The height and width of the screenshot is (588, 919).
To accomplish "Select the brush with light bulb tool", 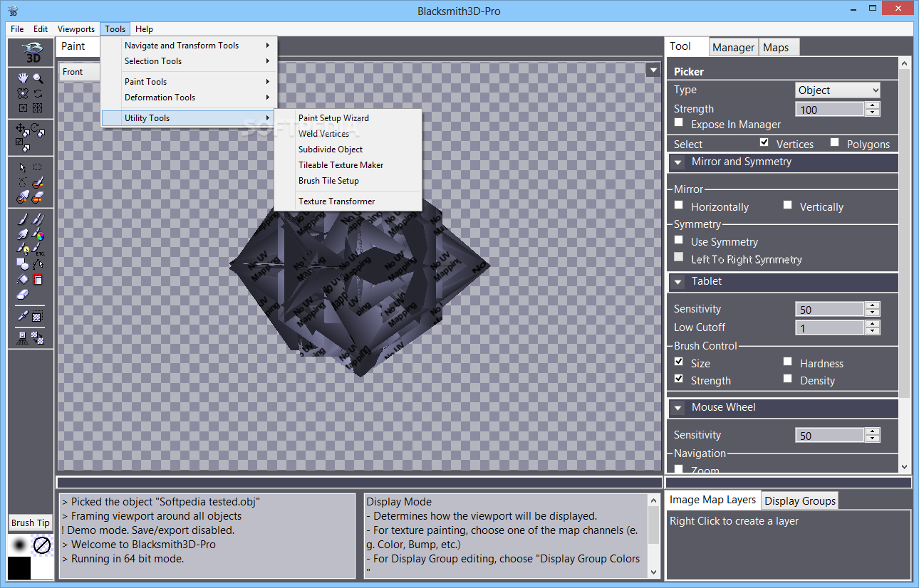I will (x=23, y=249).
